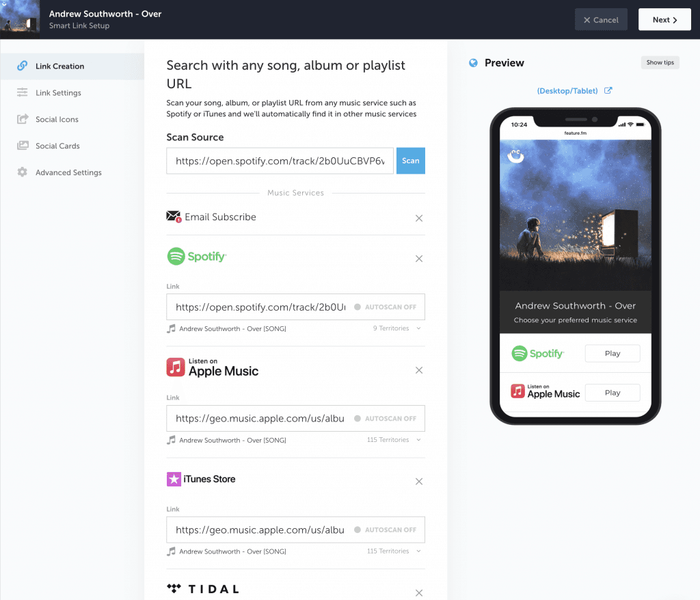Screen dimensions: 700x600
Task: Click the Email Subscribe envelope icon
Action: click(x=174, y=217)
